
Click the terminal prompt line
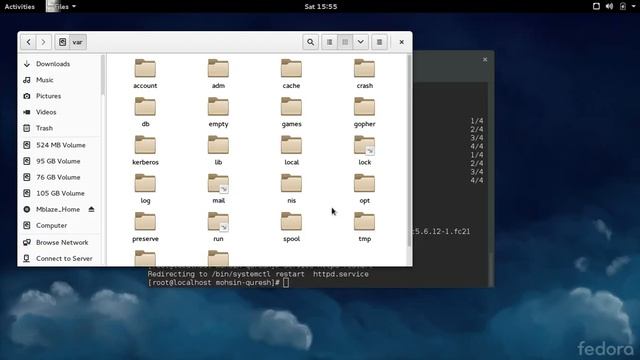(x=218, y=282)
